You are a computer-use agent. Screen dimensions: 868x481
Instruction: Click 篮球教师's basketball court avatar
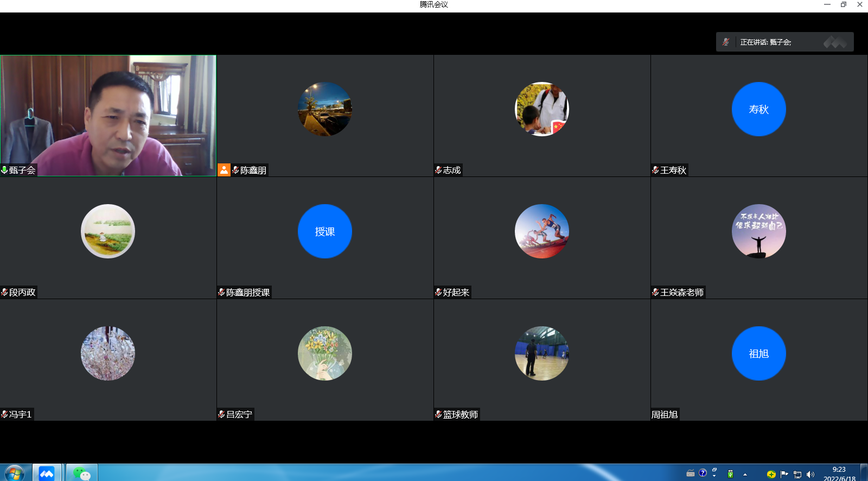tap(542, 353)
